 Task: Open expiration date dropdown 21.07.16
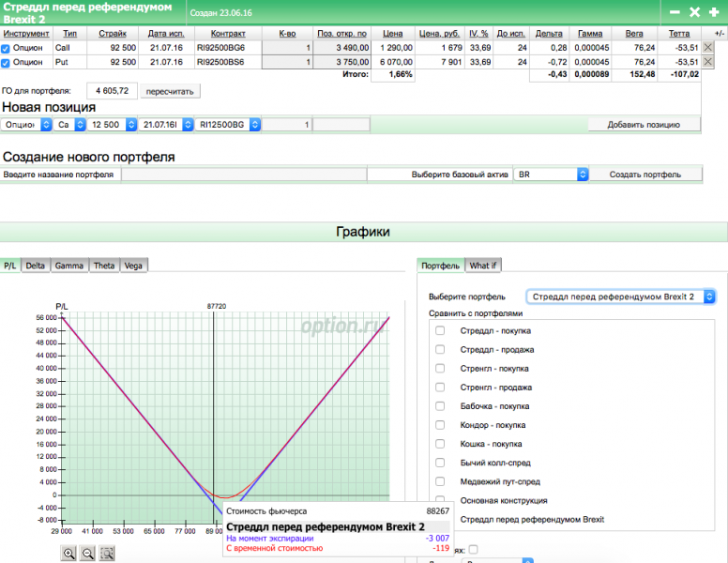coord(166,125)
